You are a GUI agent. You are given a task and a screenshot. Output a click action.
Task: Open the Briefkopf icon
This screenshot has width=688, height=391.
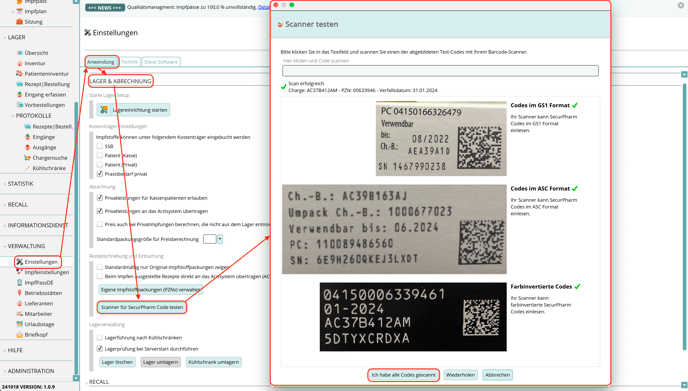pos(19,334)
